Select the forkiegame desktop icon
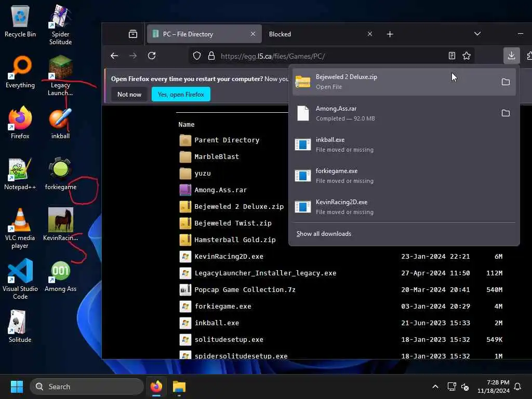This screenshot has height=399, width=532. point(60,174)
